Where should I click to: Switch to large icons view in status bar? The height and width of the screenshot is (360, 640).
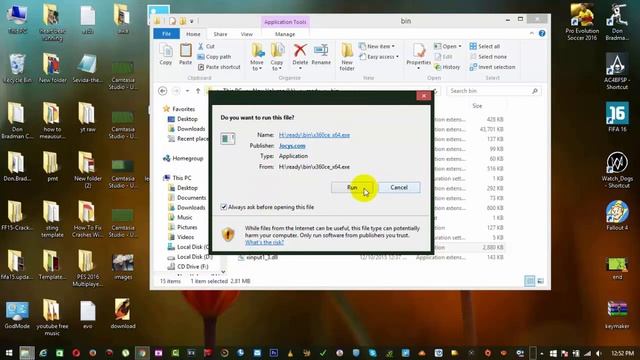point(540,281)
